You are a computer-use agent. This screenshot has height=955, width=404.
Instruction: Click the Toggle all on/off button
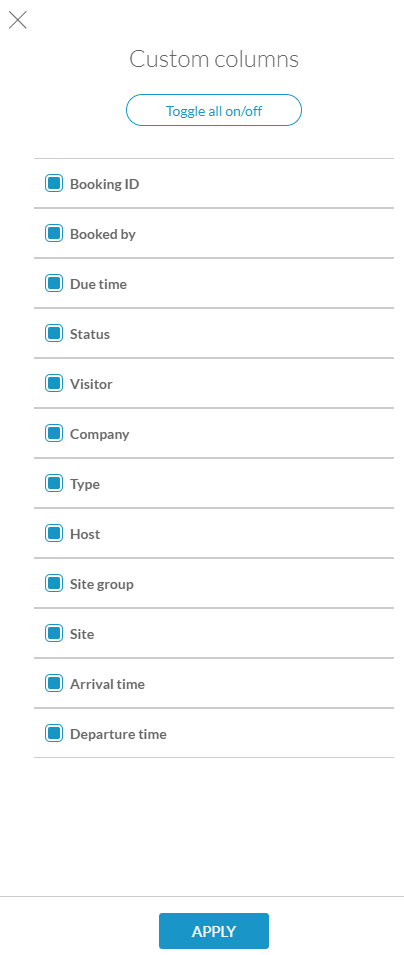(214, 110)
